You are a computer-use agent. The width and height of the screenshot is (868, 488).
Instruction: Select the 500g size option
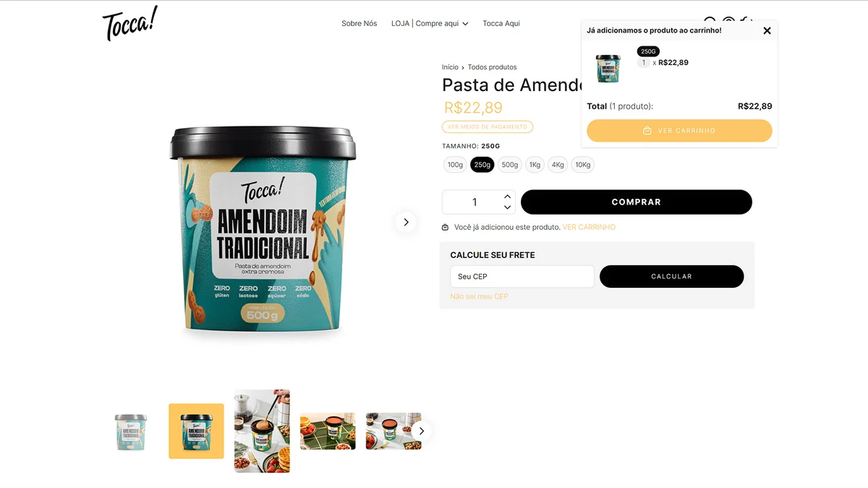tap(510, 165)
